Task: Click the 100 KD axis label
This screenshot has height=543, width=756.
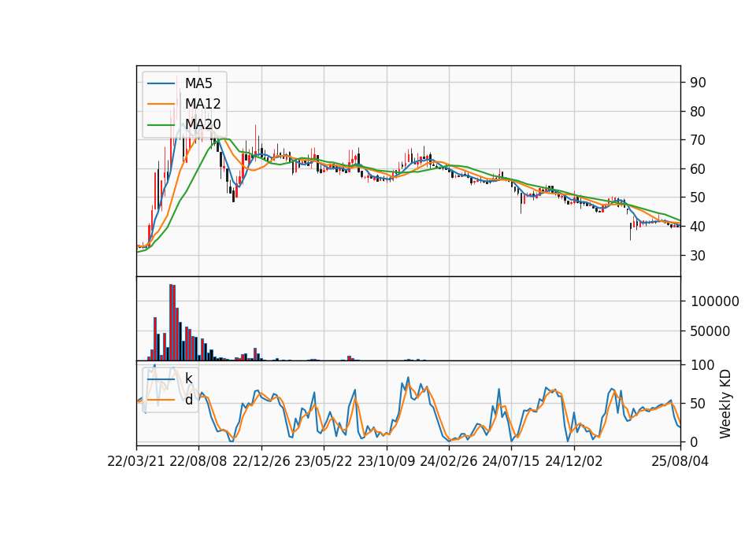Action: pos(702,365)
